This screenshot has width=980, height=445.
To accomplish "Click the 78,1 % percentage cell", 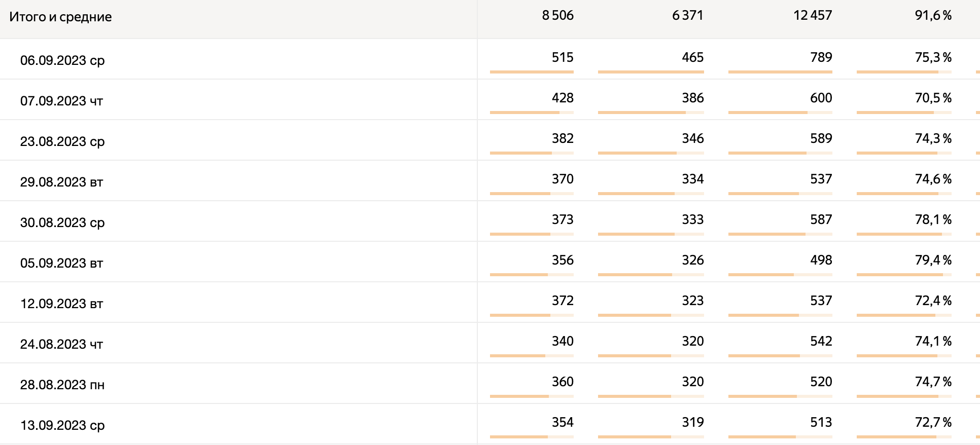I will (x=933, y=219).
